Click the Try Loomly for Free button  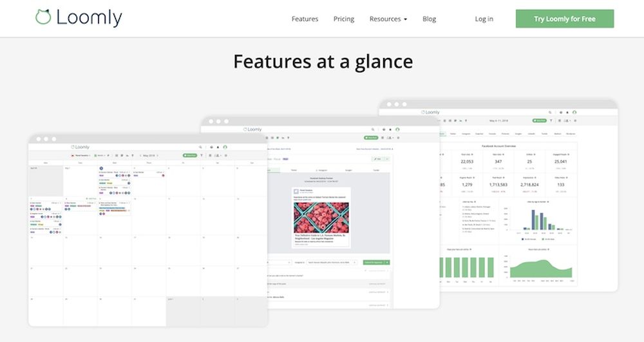coord(565,19)
